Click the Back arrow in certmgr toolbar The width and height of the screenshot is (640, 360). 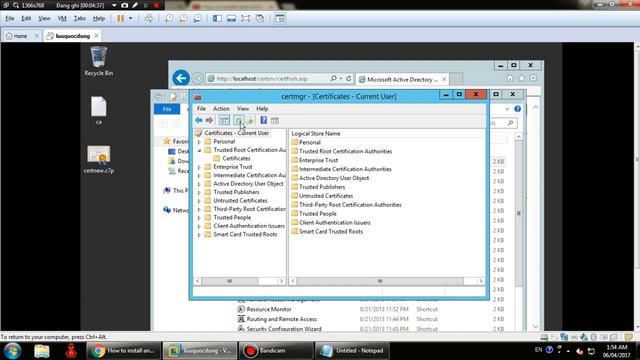(199, 120)
